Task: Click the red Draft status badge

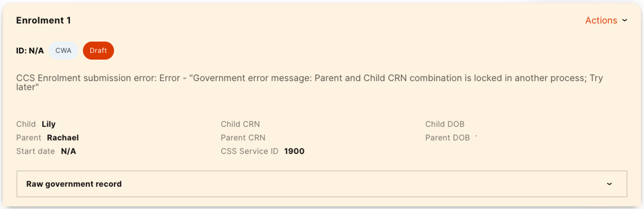Action: coord(98,51)
